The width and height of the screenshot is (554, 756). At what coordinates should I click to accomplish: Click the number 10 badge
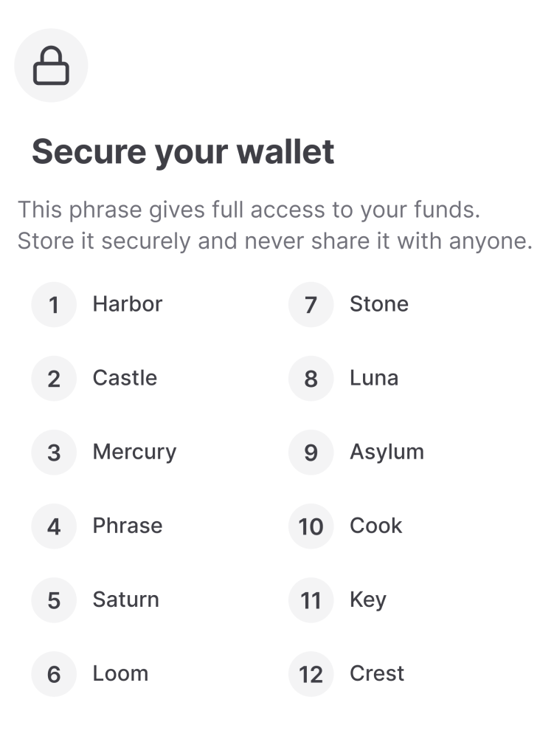311,526
